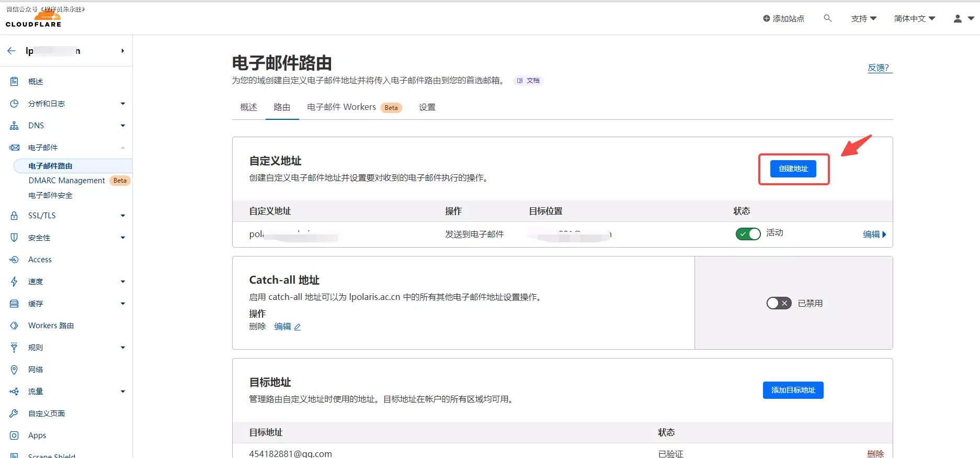Click the 文档 documentation badge

coord(529,81)
